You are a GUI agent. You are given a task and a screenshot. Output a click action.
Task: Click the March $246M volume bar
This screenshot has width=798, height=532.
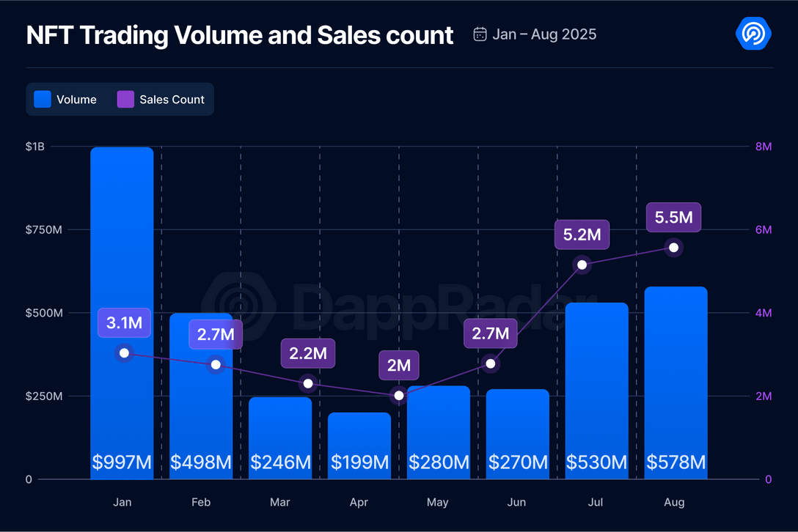tap(280, 432)
